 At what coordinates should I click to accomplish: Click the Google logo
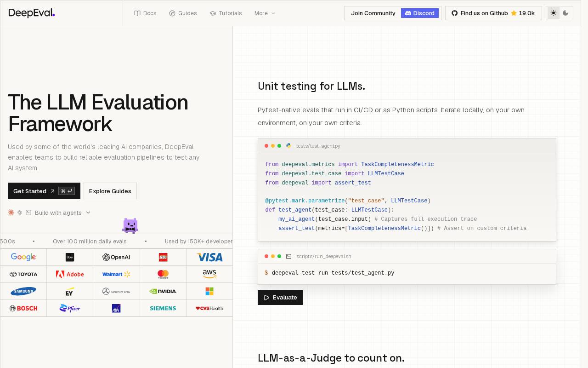(23, 257)
